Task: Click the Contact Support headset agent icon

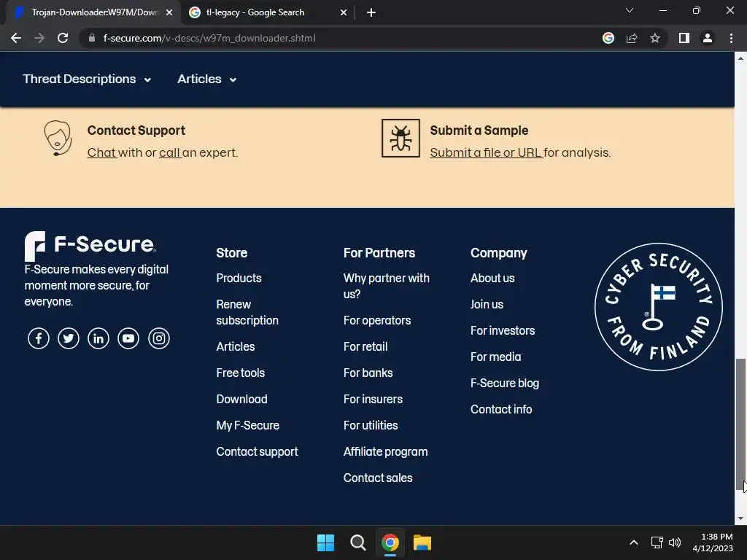Action: [58, 138]
